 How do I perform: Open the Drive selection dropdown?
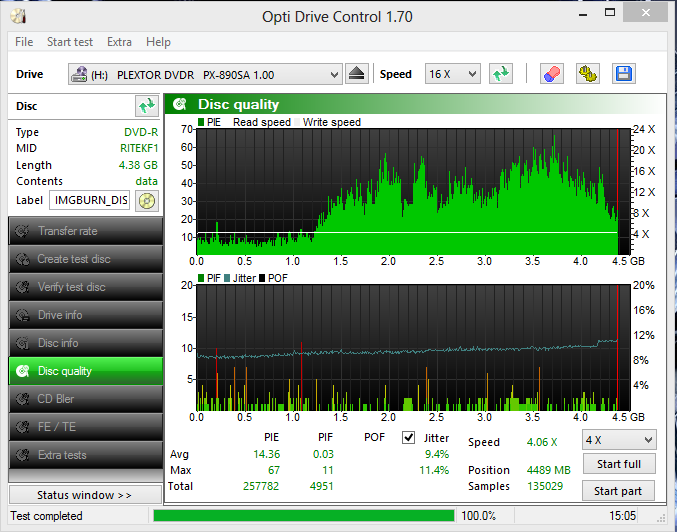click(205, 74)
